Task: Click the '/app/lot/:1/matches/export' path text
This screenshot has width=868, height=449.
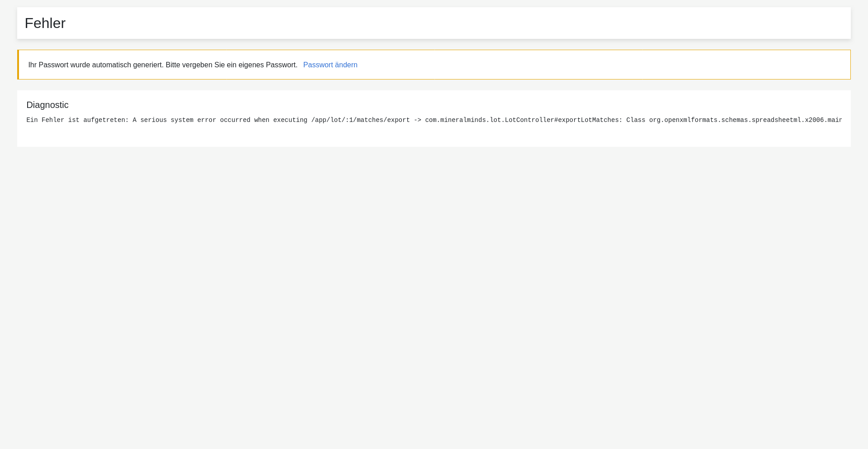Action: pyautogui.click(x=360, y=120)
